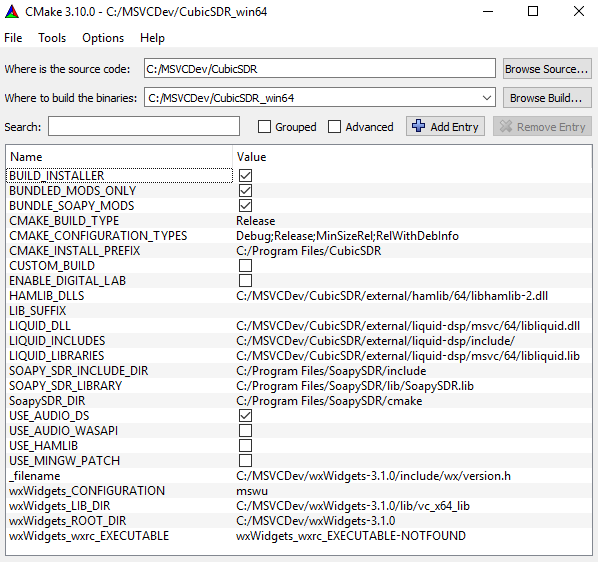Click the C:/Program Files/CubicSDR value
Screen dimensions: 598x562
309,251
